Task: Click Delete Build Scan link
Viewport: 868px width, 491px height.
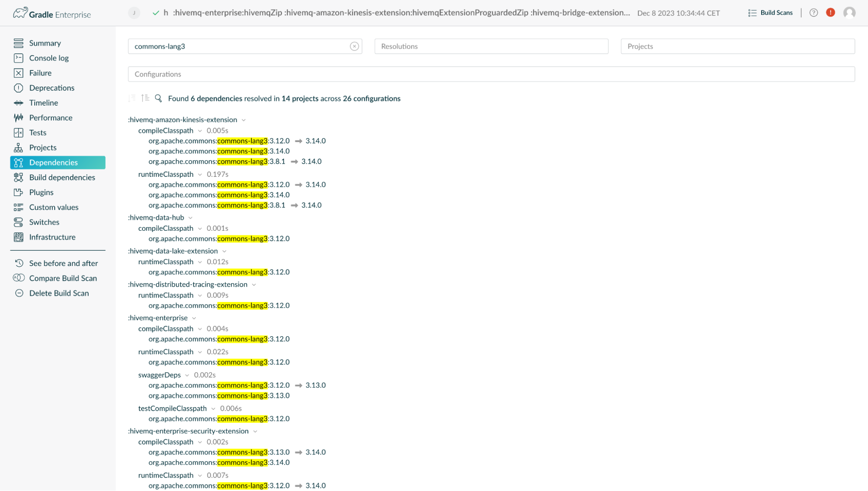Action: click(59, 293)
